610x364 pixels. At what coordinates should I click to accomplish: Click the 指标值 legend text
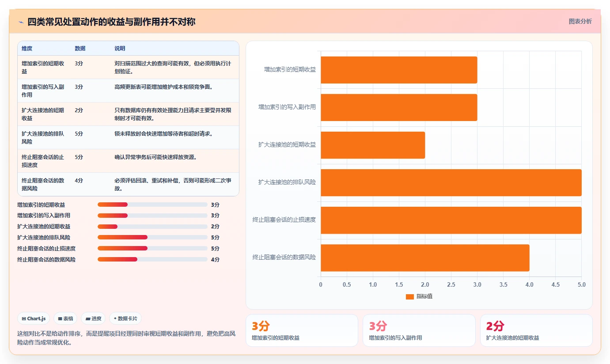(424, 296)
